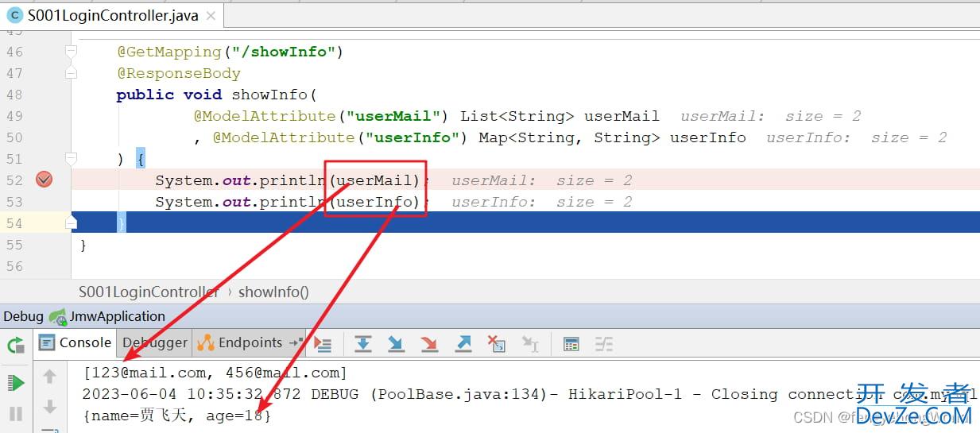The image size is (980, 433).
Task: Switch to the Debugger tab
Action: coord(154,342)
